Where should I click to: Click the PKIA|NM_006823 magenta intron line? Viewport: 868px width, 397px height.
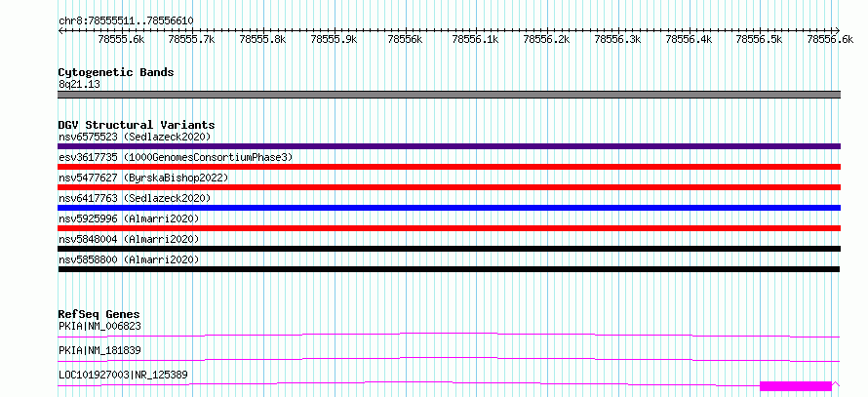tap(449, 335)
